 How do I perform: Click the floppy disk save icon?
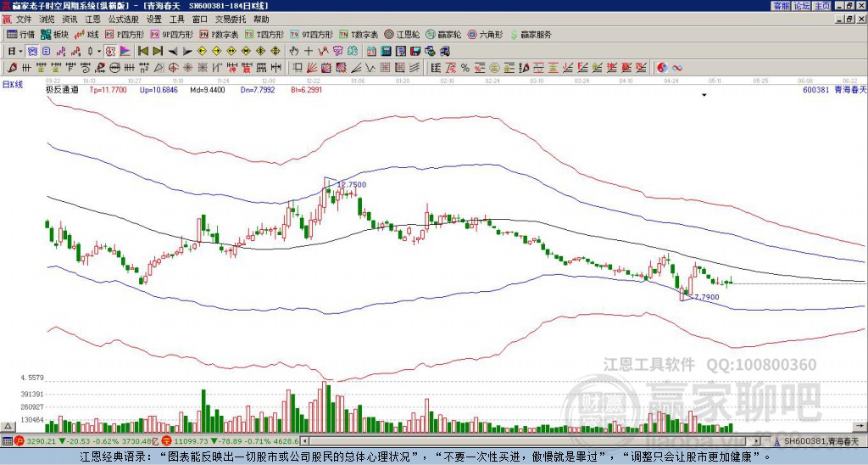(x=415, y=51)
